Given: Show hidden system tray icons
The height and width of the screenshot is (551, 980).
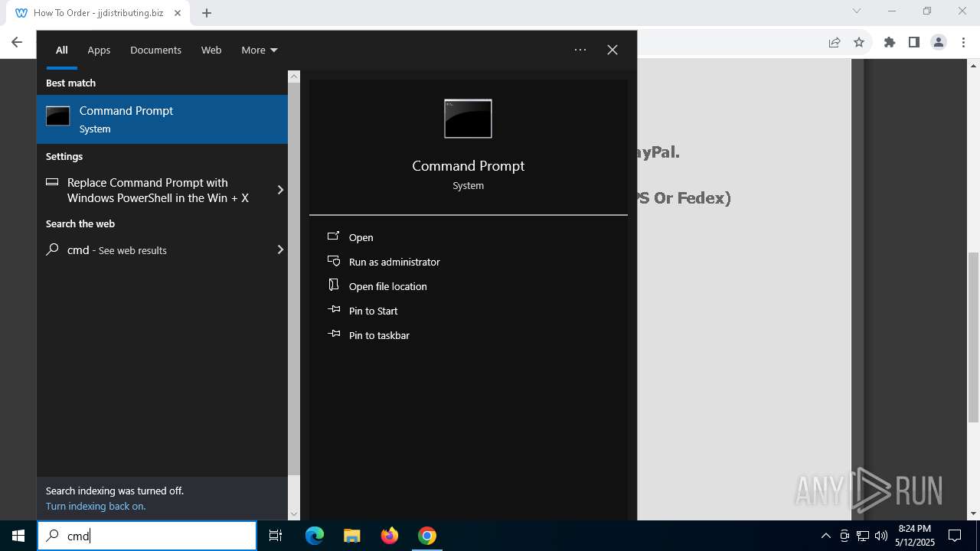Looking at the screenshot, I should [826, 536].
